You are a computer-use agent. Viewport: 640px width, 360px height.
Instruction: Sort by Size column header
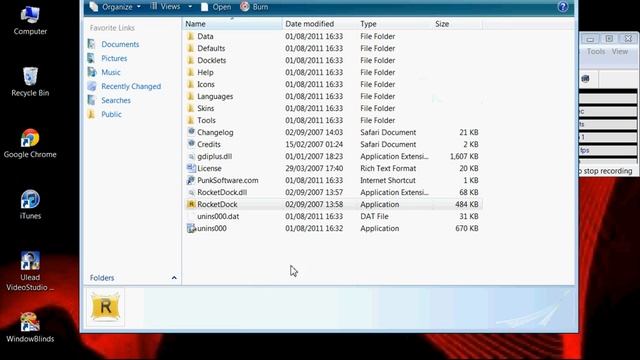pos(457,24)
